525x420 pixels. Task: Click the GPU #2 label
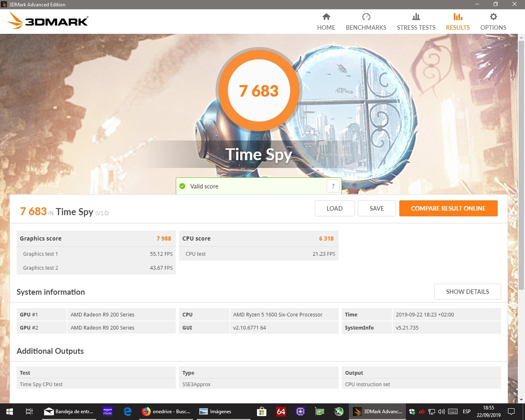pyautogui.click(x=29, y=328)
